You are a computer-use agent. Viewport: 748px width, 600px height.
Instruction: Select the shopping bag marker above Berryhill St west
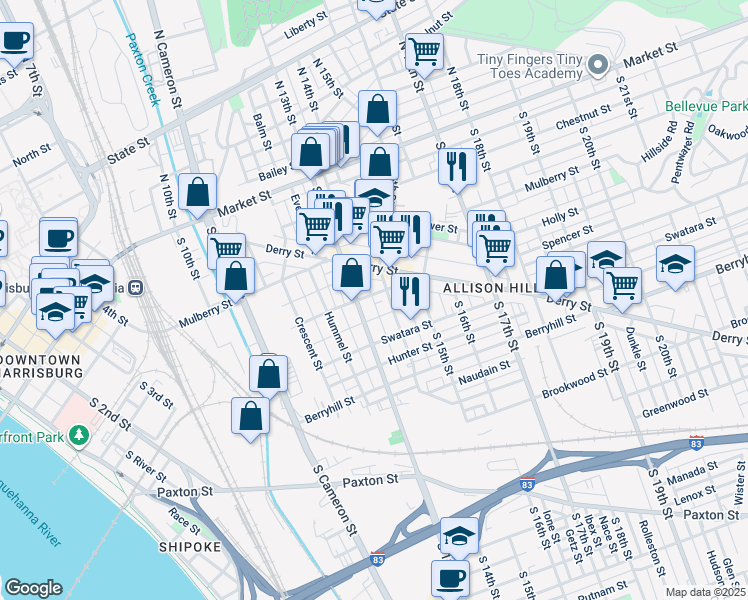coord(269,375)
